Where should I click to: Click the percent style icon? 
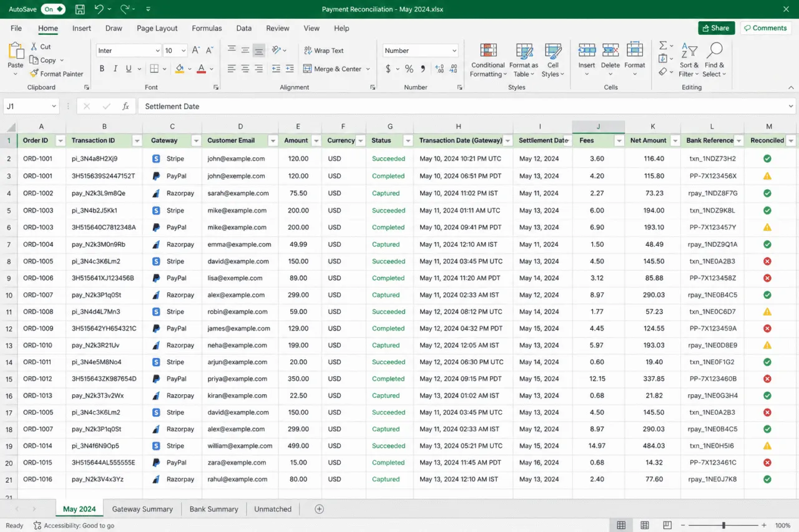tap(409, 69)
